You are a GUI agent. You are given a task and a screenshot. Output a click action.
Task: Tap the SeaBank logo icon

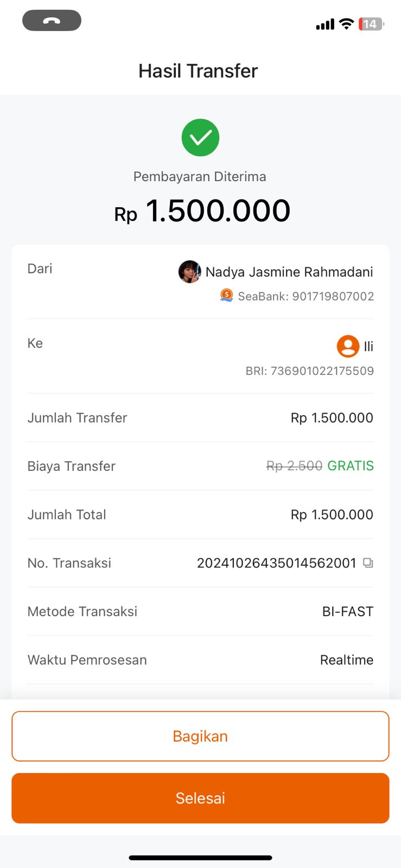[226, 296]
